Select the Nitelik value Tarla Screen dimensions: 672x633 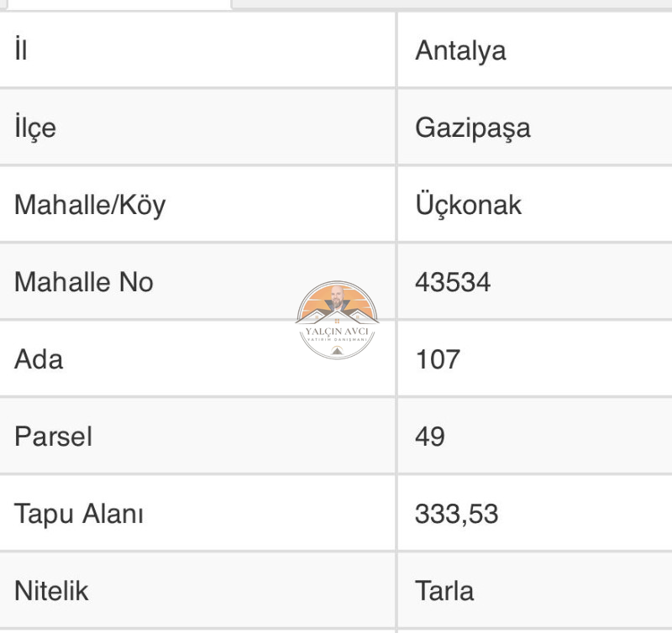click(x=444, y=591)
